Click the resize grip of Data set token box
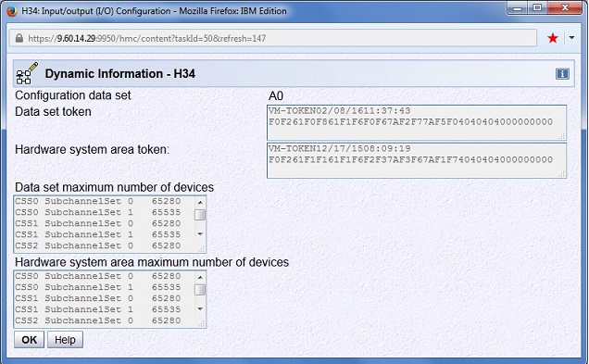 point(561,136)
